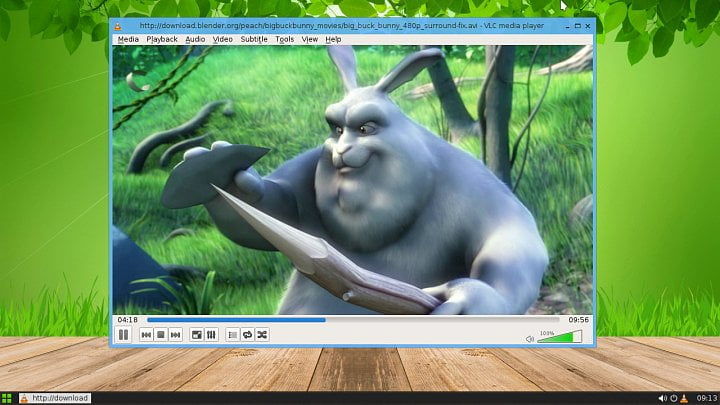720x405 pixels.
Task: Click the VLC cone icon in title bar
Action: [x=118, y=26]
